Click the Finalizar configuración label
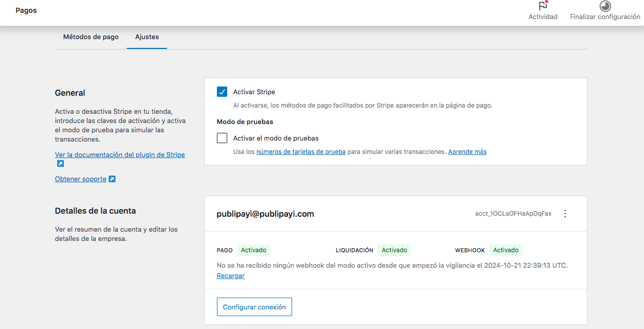The height and width of the screenshot is (329, 644). [x=605, y=17]
